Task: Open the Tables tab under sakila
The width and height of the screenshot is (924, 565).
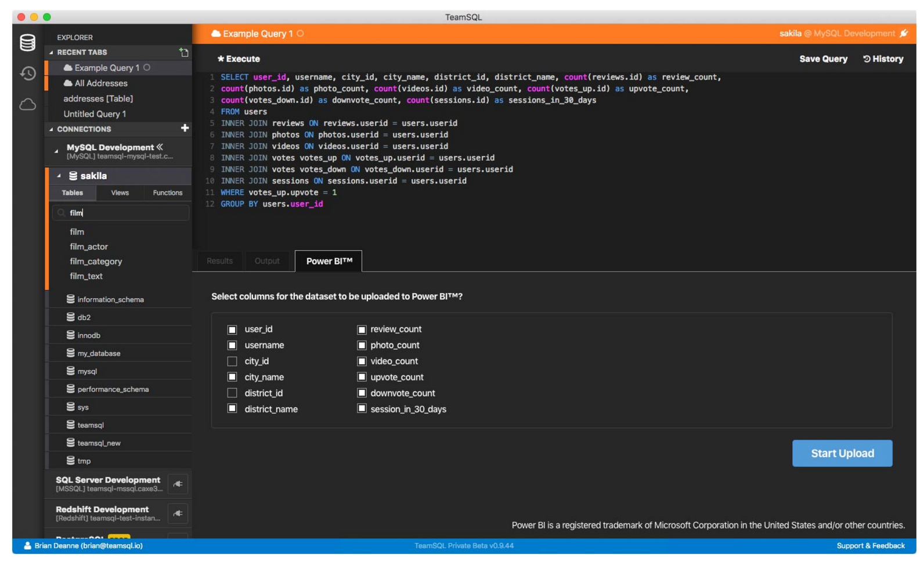Action: coord(72,193)
